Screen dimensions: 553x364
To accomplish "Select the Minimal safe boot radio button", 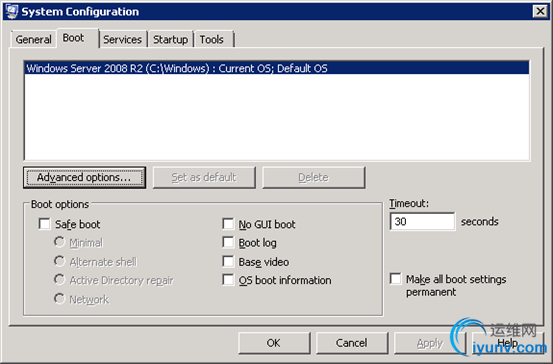I will click(59, 242).
